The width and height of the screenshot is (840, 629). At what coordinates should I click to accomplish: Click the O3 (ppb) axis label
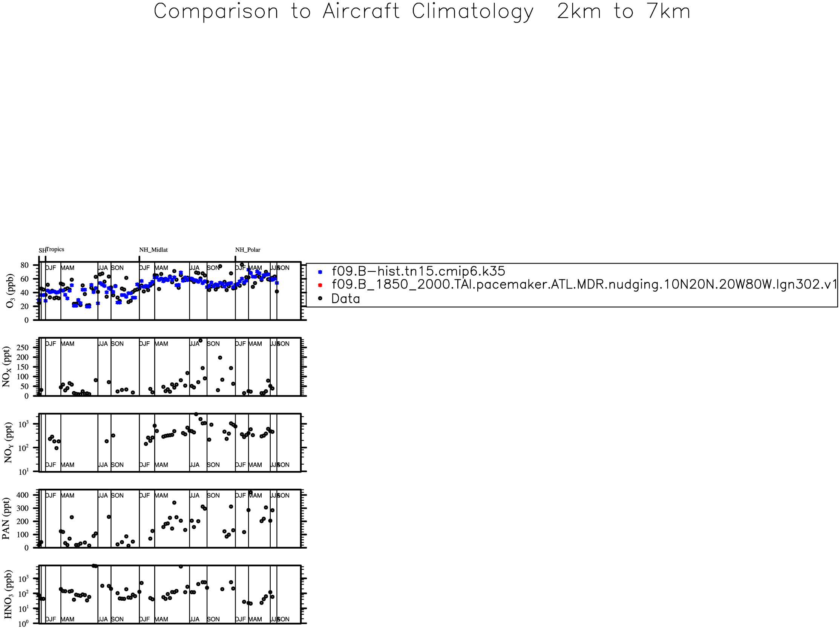coord(10,291)
